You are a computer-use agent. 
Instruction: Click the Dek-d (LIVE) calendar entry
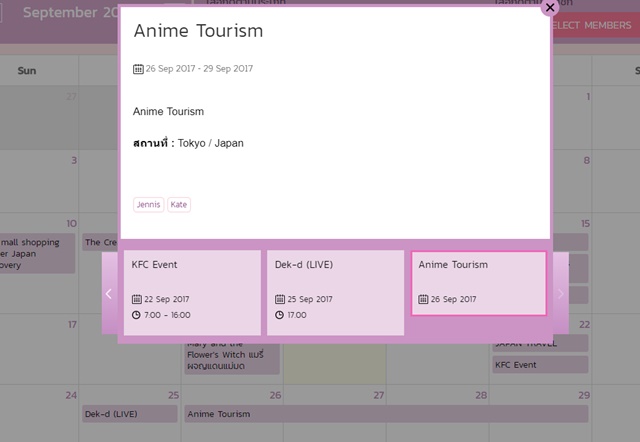click(x=130, y=413)
